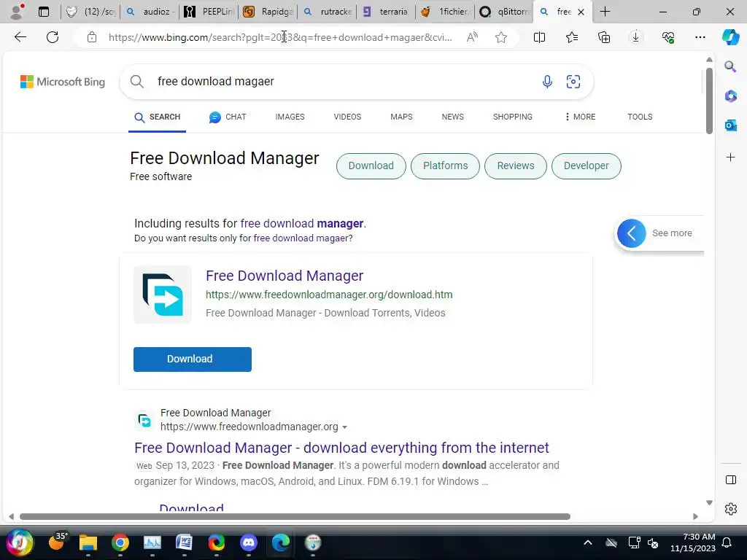View site information via the lock icon
Screen dimensions: 747x560
[x=91, y=37]
